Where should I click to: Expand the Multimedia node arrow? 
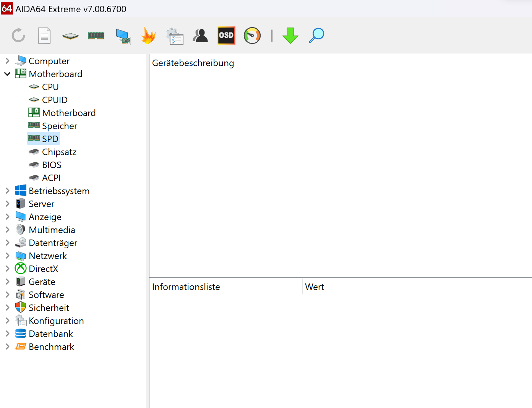pyautogui.click(x=7, y=230)
